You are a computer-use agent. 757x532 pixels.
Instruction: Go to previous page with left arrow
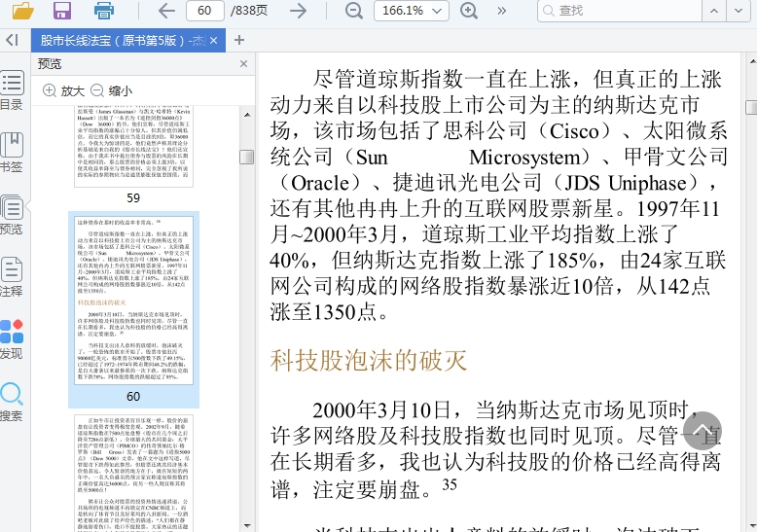pos(166,10)
